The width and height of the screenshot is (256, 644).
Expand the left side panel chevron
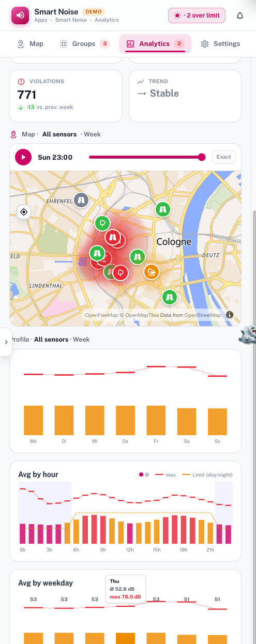tap(6, 342)
